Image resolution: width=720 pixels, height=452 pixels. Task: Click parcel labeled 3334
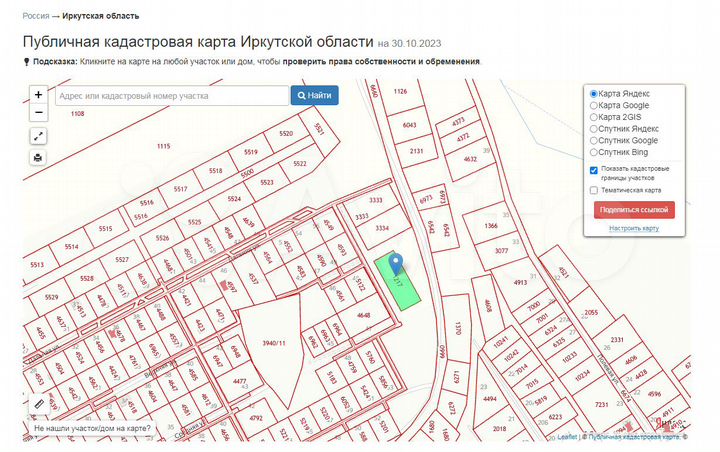click(x=382, y=228)
